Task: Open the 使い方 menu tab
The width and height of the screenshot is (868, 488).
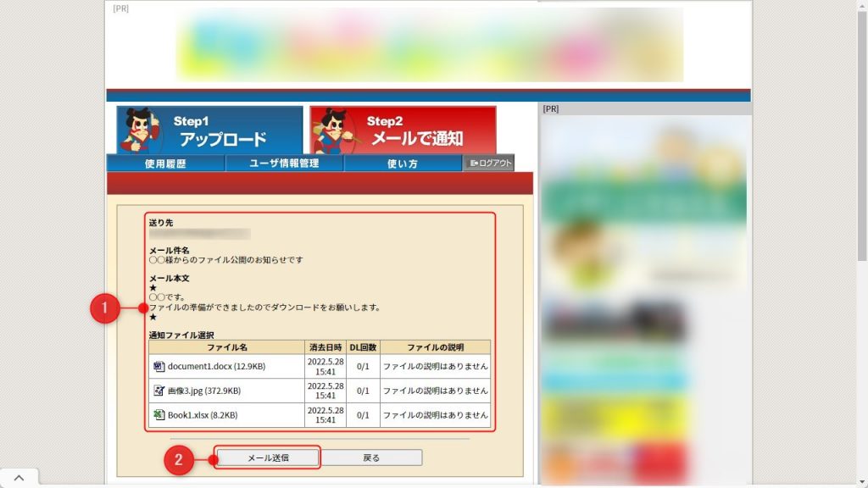Action: (403, 164)
